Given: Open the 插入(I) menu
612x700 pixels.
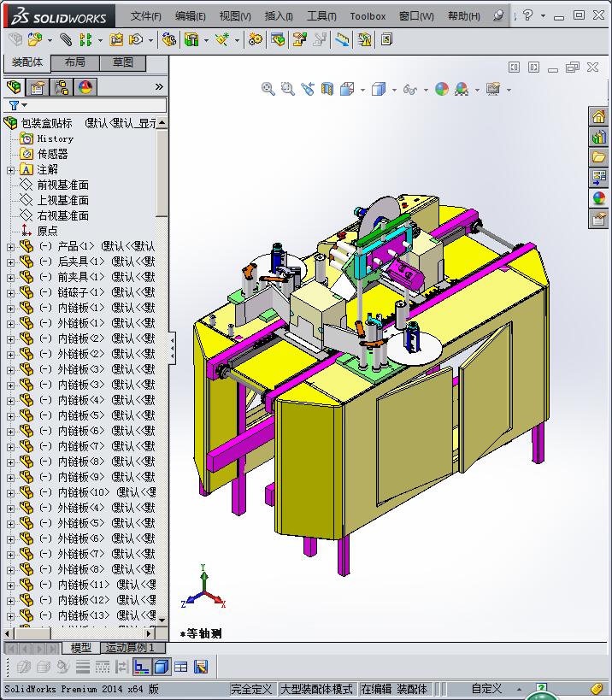Looking at the screenshot, I should [279, 16].
